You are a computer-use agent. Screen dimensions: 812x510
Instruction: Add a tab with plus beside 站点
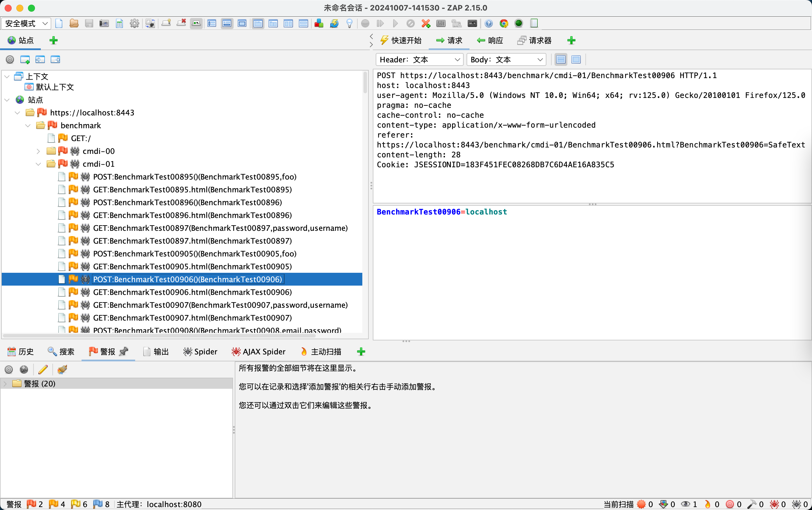coord(54,41)
